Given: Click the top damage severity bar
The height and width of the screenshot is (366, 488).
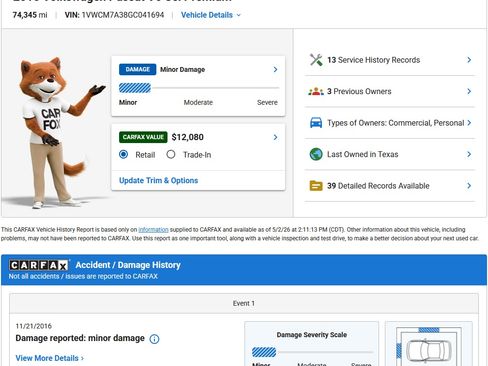Looking at the screenshot, I should click(x=199, y=88).
